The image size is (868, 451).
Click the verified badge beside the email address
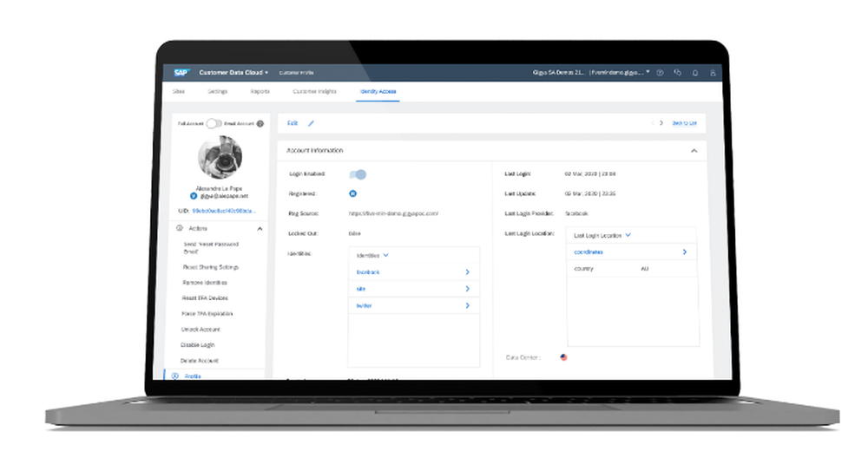click(194, 196)
